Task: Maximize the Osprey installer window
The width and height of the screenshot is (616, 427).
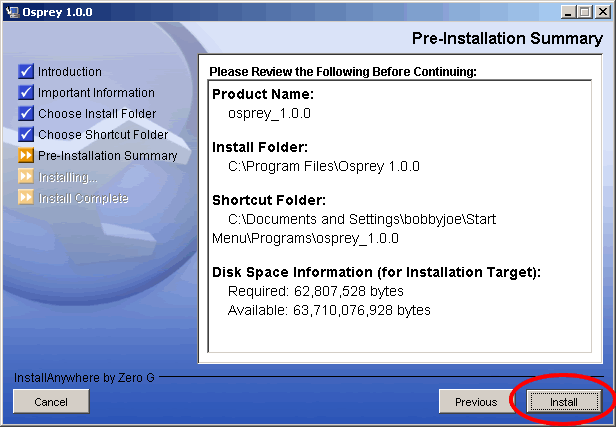Action: click(583, 11)
